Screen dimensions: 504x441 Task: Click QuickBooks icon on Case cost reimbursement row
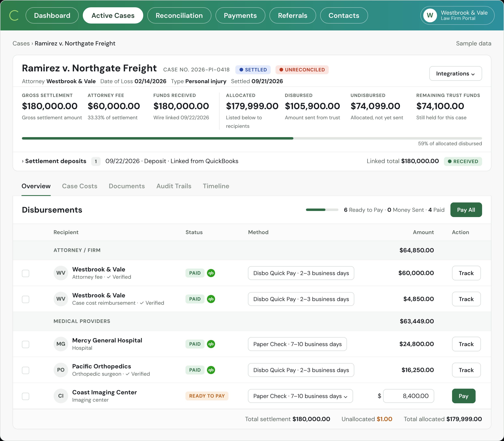click(211, 299)
